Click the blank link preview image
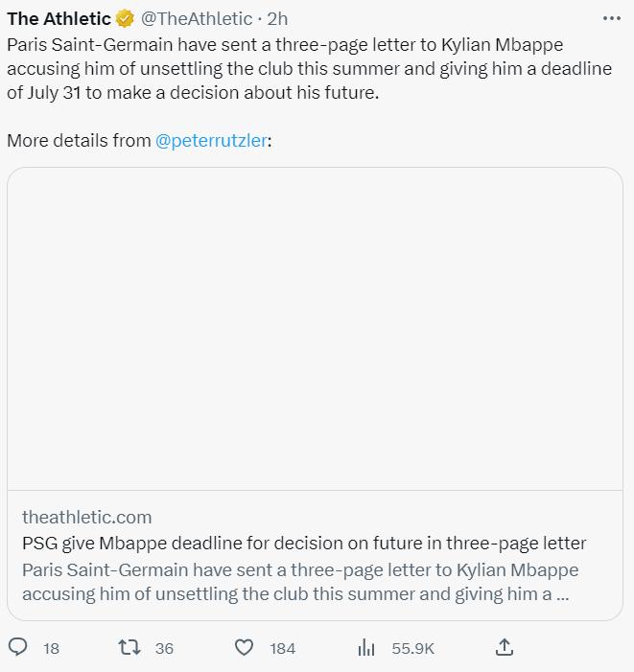This screenshot has width=634, height=672. [x=315, y=329]
